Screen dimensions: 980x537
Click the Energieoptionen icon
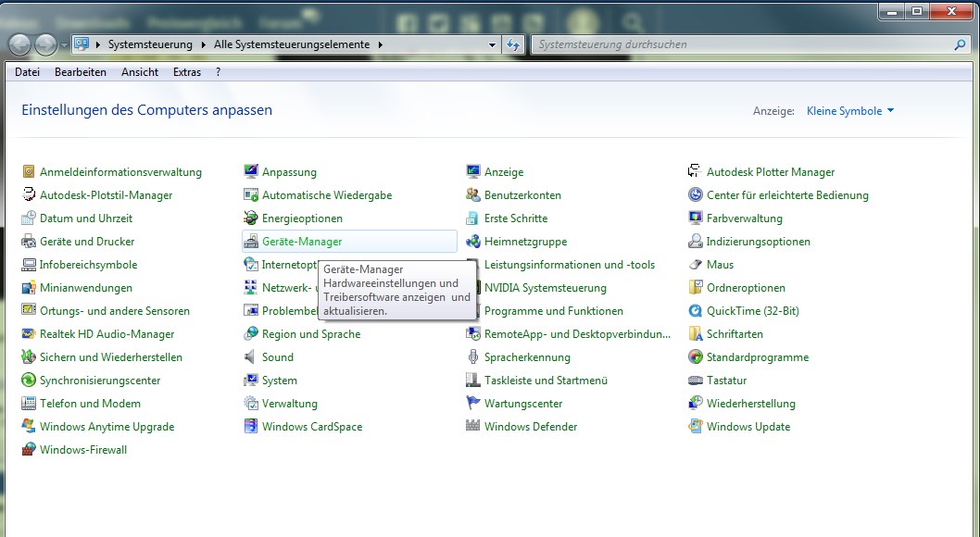pyautogui.click(x=251, y=218)
